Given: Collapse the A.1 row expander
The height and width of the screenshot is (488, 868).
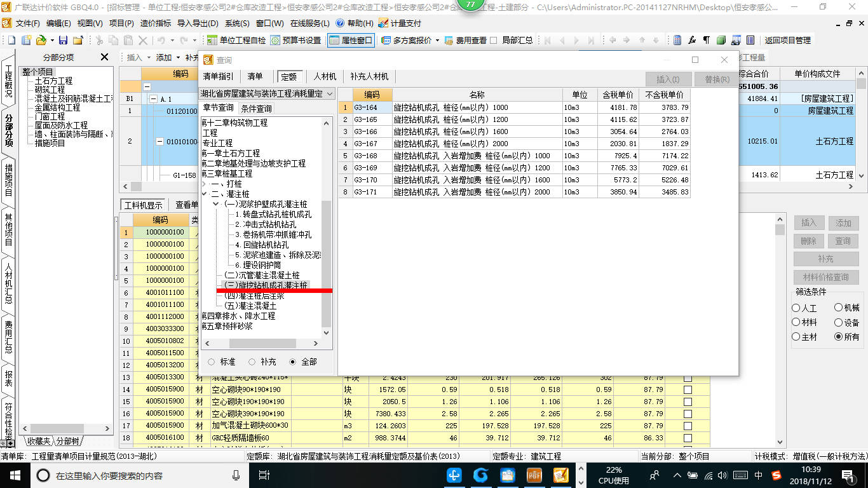Looking at the screenshot, I should click(153, 99).
